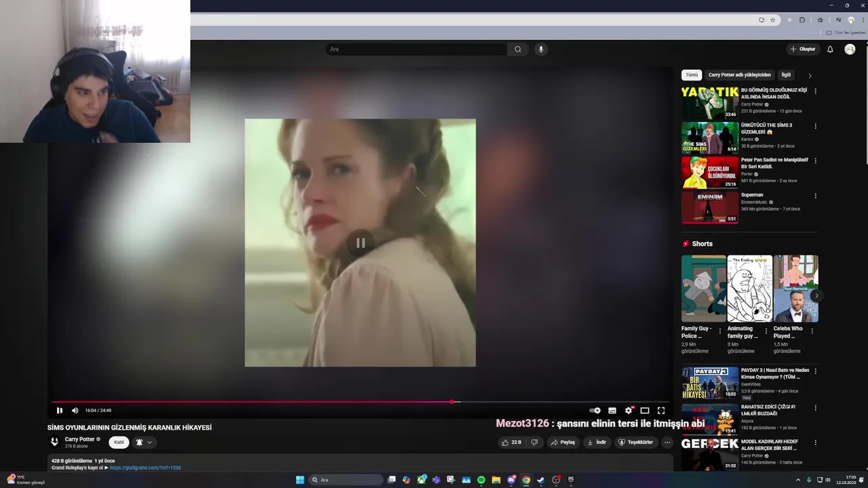
Task: Show next Shorts with the arrow
Action: (816, 296)
